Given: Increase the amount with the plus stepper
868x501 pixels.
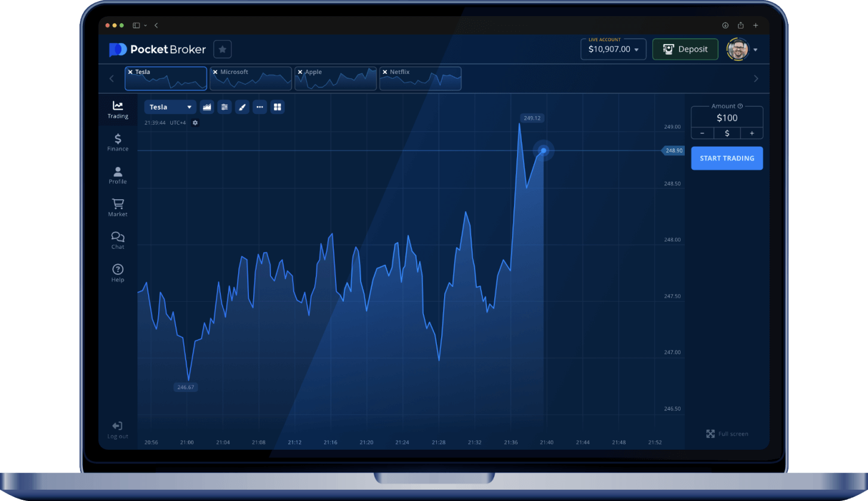Looking at the screenshot, I should pyautogui.click(x=752, y=133).
